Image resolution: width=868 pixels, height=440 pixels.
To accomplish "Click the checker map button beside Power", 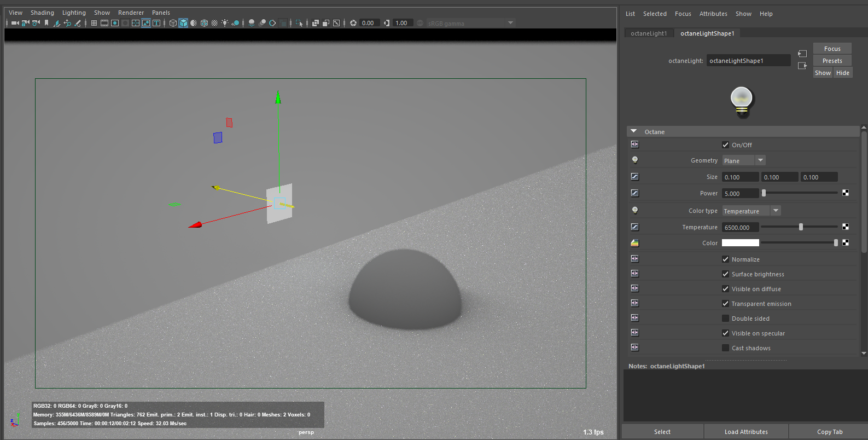I will [x=846, y=193].
